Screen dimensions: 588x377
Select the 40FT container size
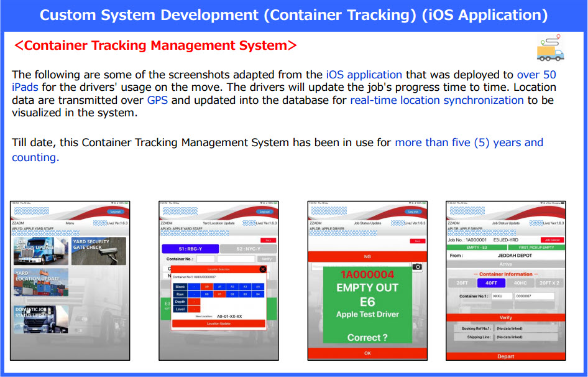tap(491, 283)
